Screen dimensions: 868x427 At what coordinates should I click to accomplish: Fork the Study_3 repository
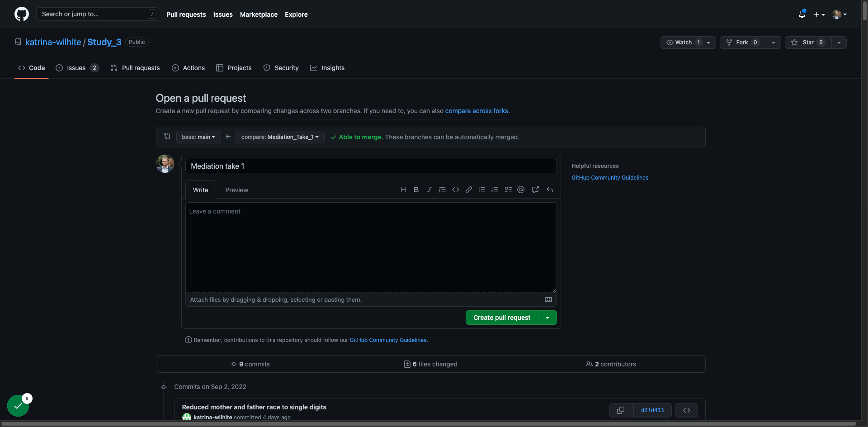(x=743, y=42)
